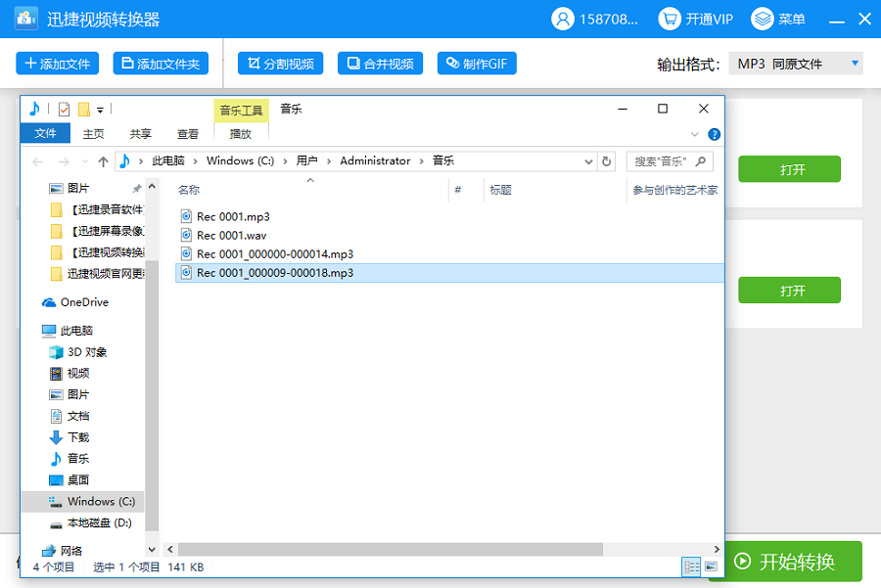881x588 pixels.
Task: Click 此电脑 in the address breadcrumb
Action: (x=168, y=160)
